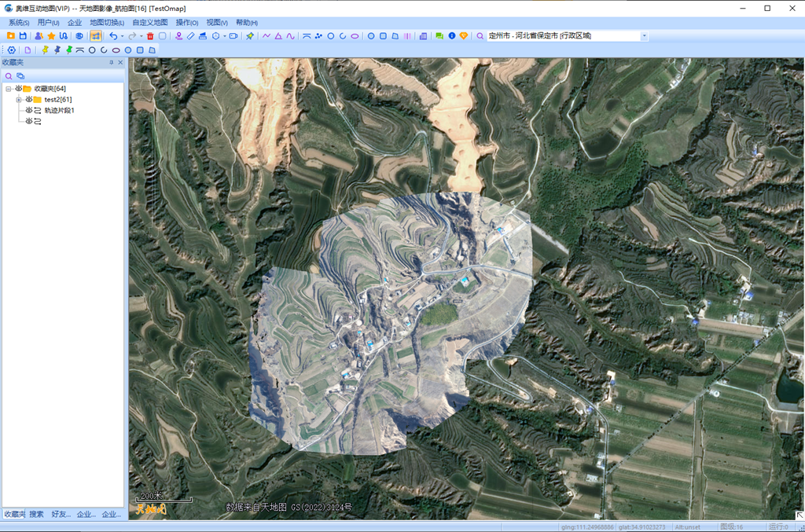
Task: Click the blue info circle icon
Action: [x=452, y=36]
